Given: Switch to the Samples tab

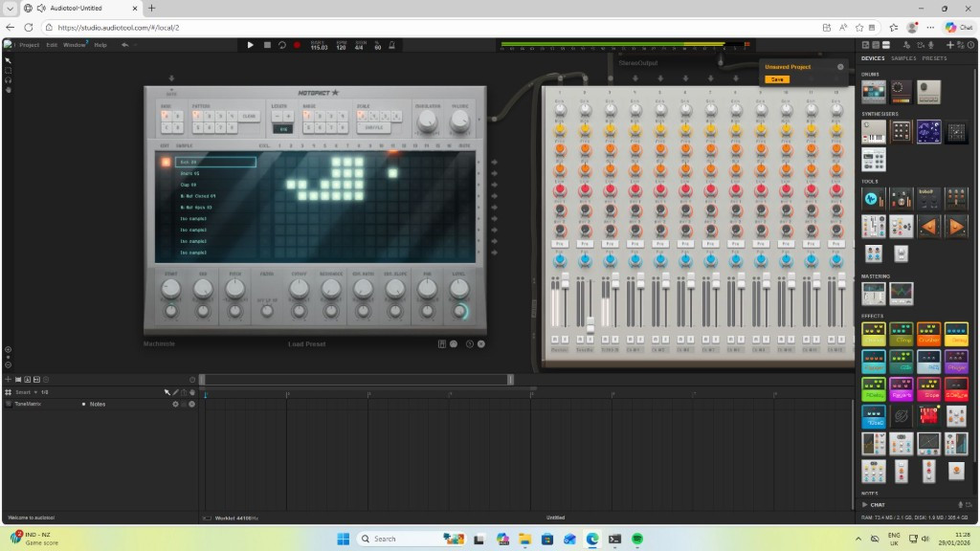Looking at the screenshot, I should 903,58.
